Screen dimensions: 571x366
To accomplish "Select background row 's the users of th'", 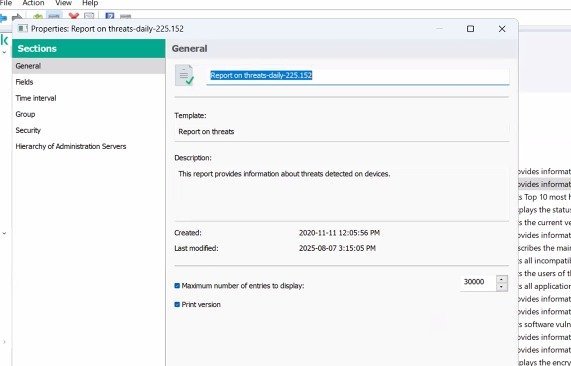I will (x=545, y=273).
